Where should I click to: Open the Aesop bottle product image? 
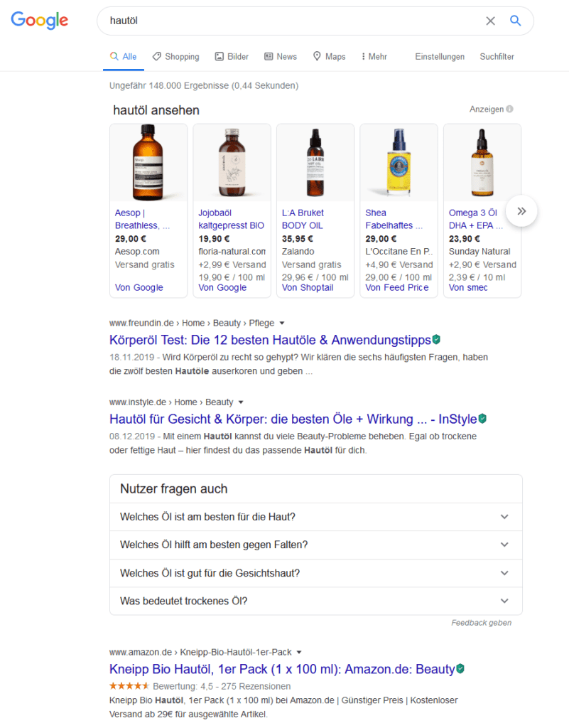coord(148,163)
